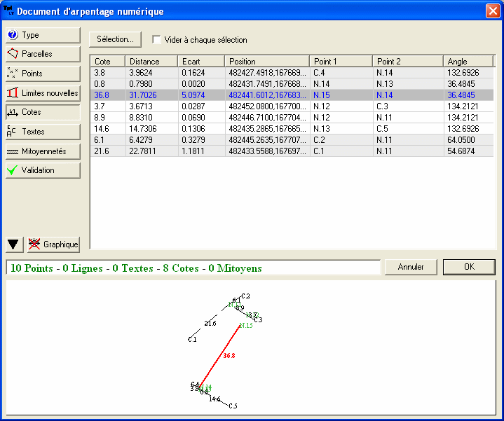Image resolution: width=504 pixels, height=421 pixels.
Task: Go to the Limites nouvelles section
Action: pyautogui.click(x=43, y=92)
